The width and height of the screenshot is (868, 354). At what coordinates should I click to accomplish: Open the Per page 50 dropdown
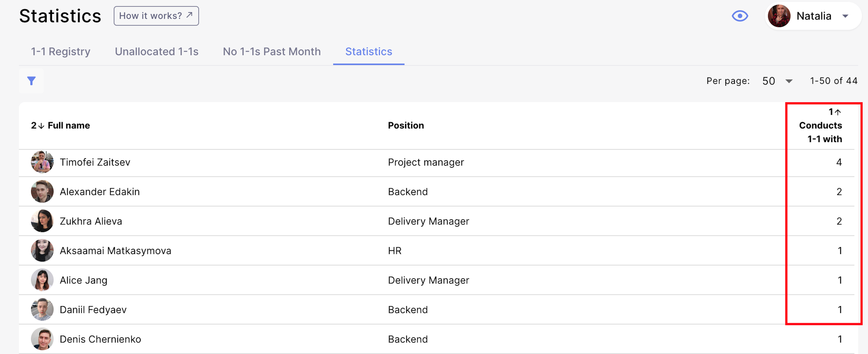[x=777, y=81]
